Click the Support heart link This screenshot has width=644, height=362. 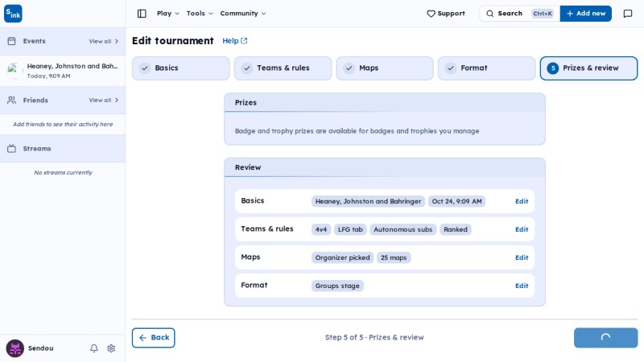click(446, 14)
